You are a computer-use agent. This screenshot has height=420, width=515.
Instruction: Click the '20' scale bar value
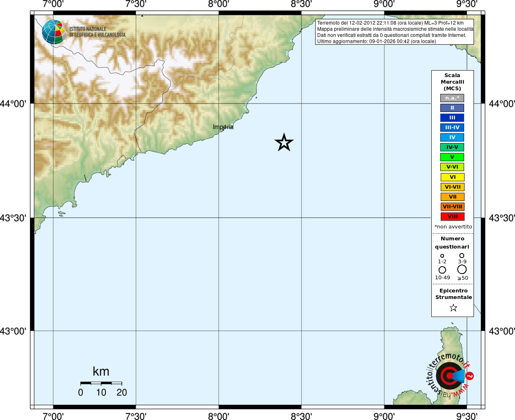pyautogui.click(x=122, y=393)
